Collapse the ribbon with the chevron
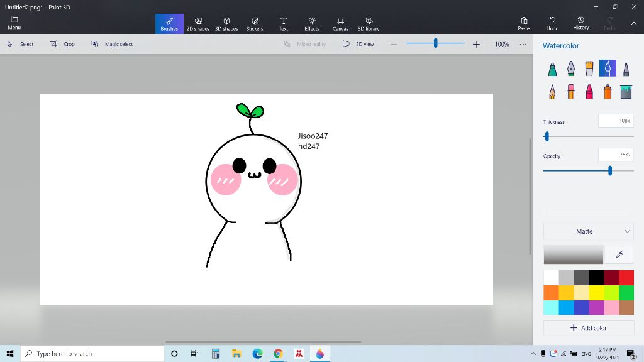The width and height of the screenshot is (644, 362). point(634,24)
